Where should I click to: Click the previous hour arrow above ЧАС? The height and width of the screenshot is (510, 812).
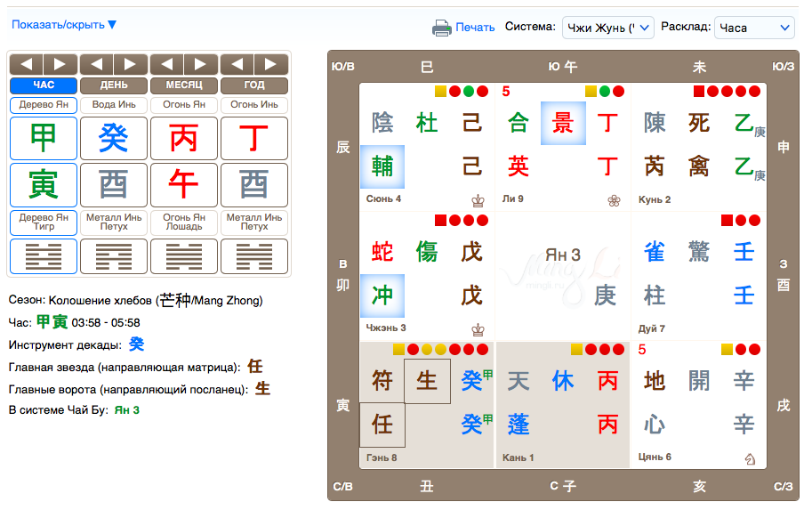[27, 64]
